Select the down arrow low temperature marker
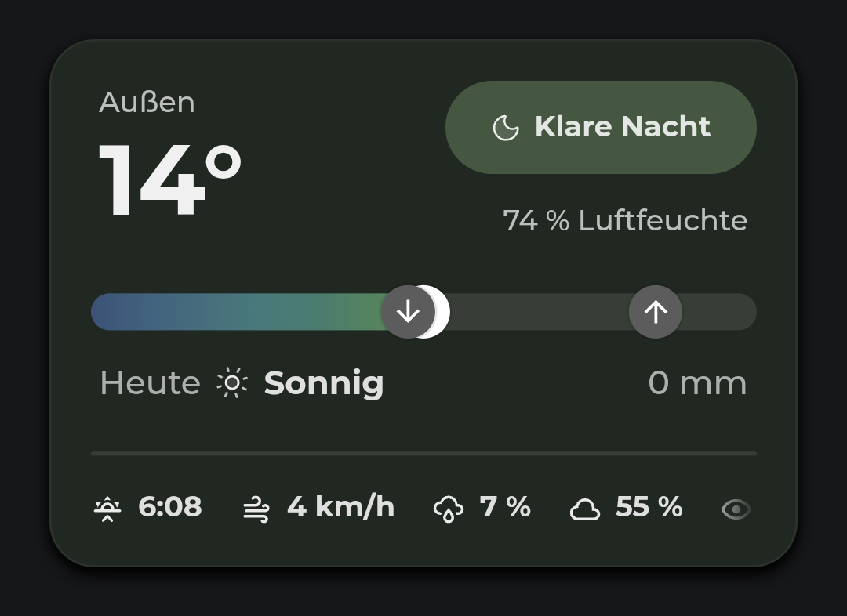 click(408, 311)
